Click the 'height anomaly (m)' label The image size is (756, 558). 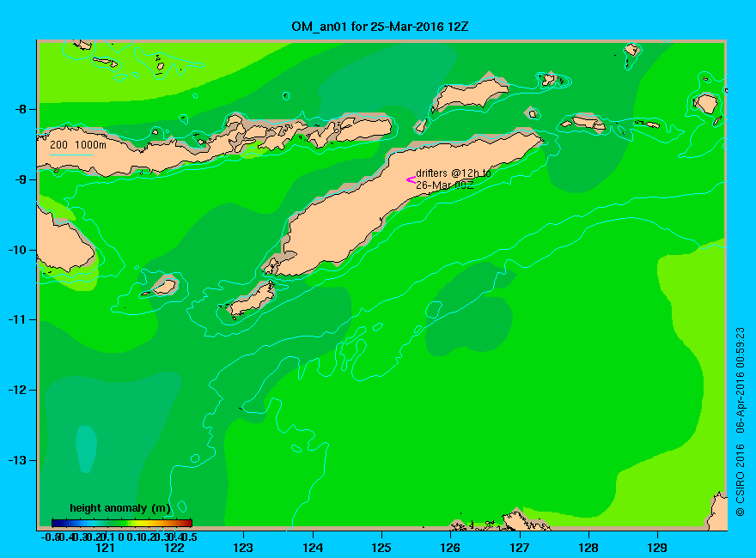click(120, 508)
